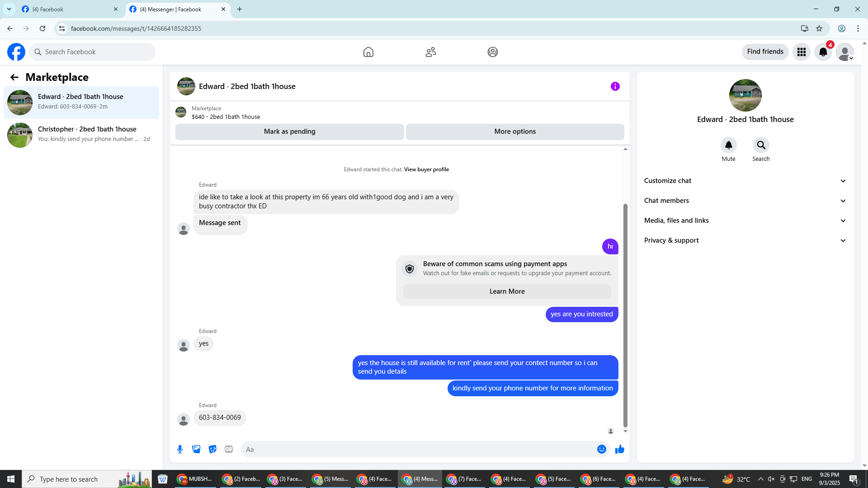
Task: Open the $640 2bed 1bath 1house listing
Action: 226,117
